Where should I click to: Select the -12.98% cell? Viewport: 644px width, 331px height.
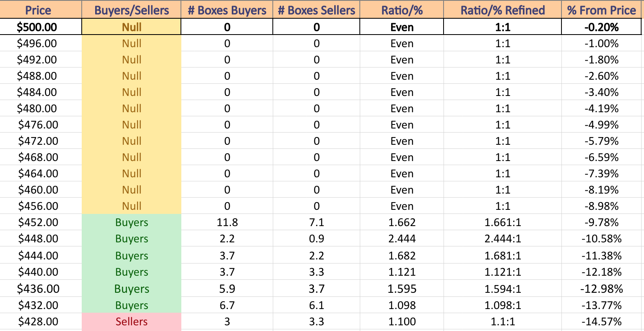click(x=602, y=288)
